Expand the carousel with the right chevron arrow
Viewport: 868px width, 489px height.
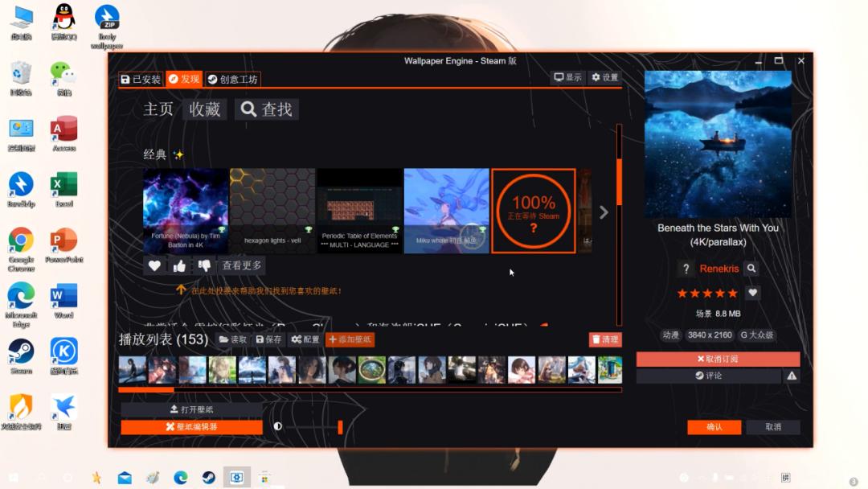[x=604, y=212]
